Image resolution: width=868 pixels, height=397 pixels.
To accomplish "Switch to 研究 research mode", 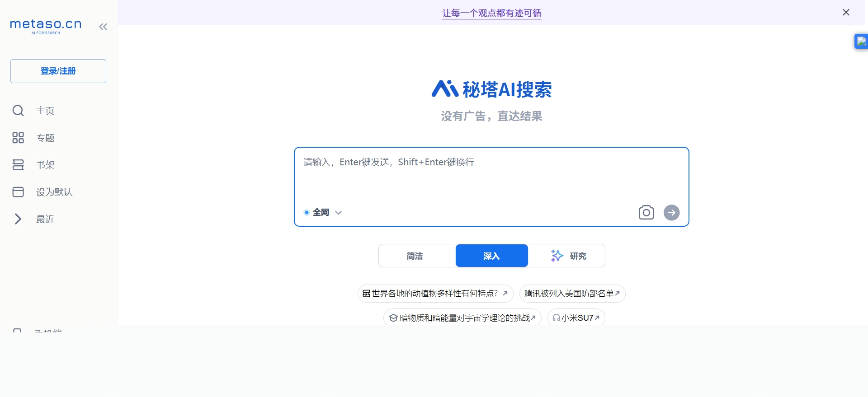I will point(568,256).
